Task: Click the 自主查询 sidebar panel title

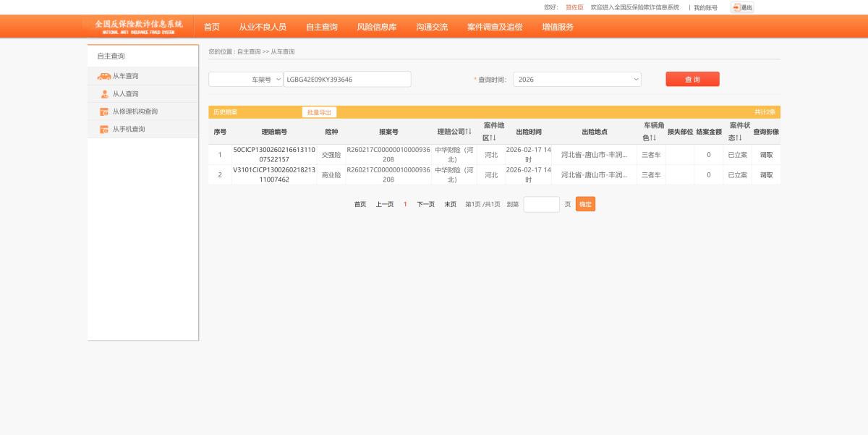Action: point(111,56)
